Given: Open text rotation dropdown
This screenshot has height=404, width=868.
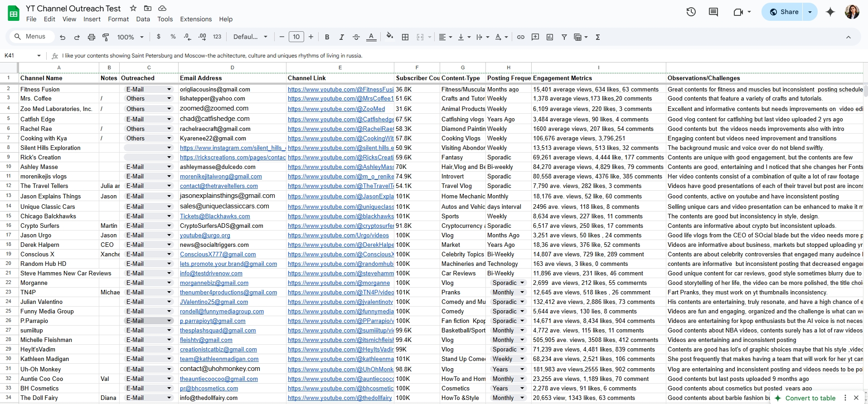Looking at the screenshot, I should (x=501, y=37).
